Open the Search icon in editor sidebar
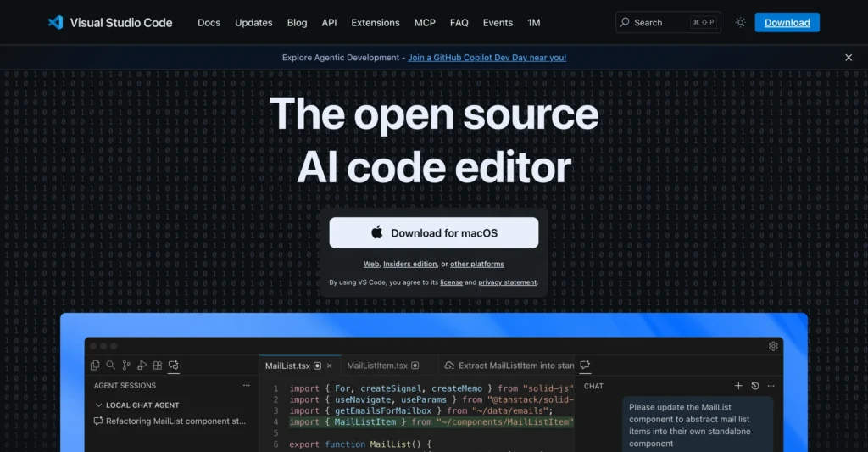 click(x=111, y=365)
